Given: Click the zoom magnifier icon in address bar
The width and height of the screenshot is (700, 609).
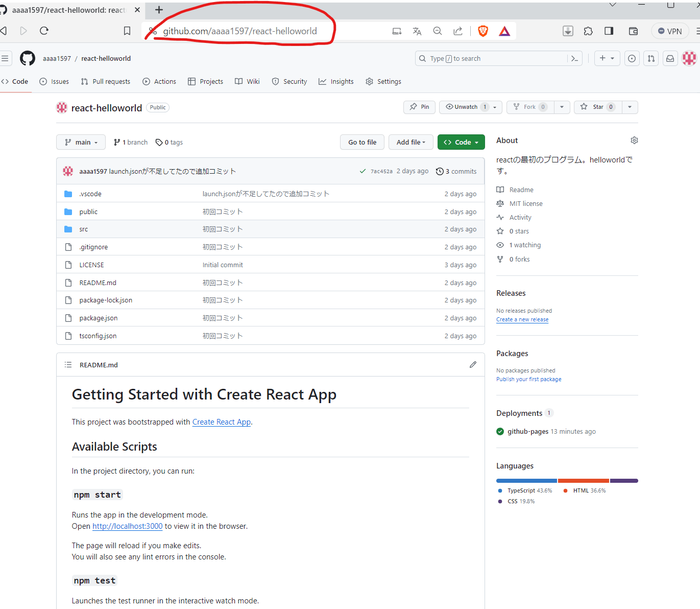Looking at the screenshot, I should (x=438, y=31).
